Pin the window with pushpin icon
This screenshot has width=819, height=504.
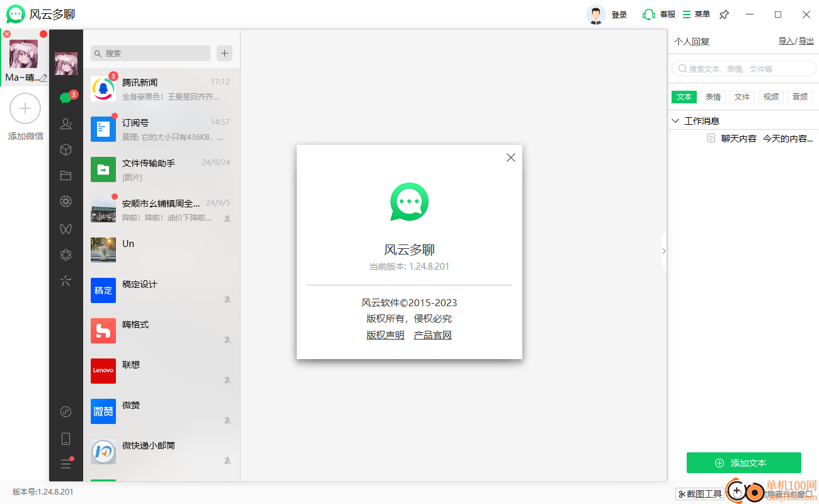point(724,14)
